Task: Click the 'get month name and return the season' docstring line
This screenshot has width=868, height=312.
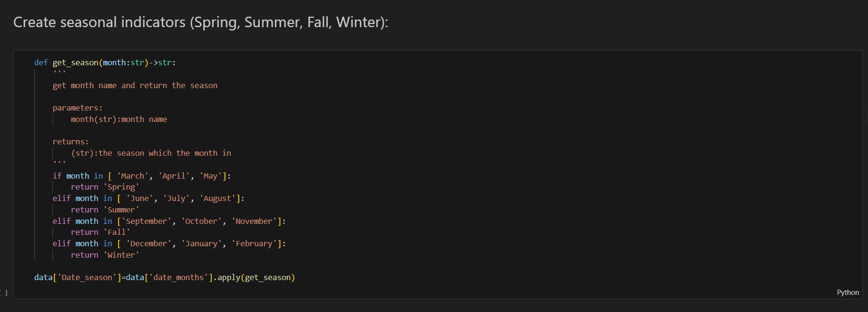Action: [135, 86]
